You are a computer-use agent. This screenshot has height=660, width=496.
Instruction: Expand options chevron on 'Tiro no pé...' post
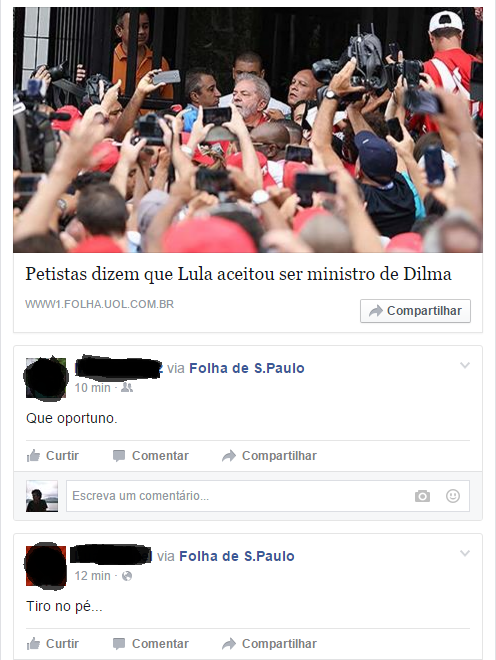click(465, 553)
